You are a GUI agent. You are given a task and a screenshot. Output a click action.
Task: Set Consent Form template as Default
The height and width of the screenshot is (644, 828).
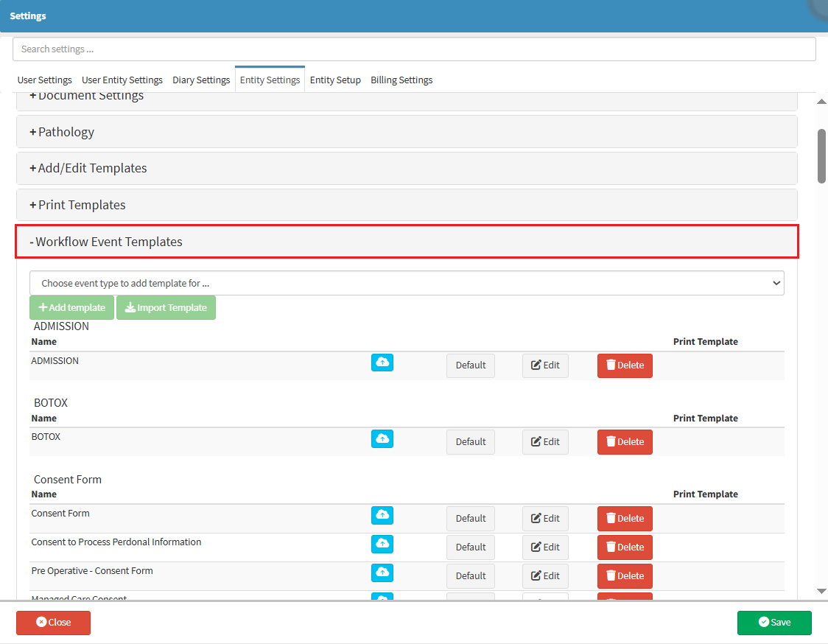point(470,519)
